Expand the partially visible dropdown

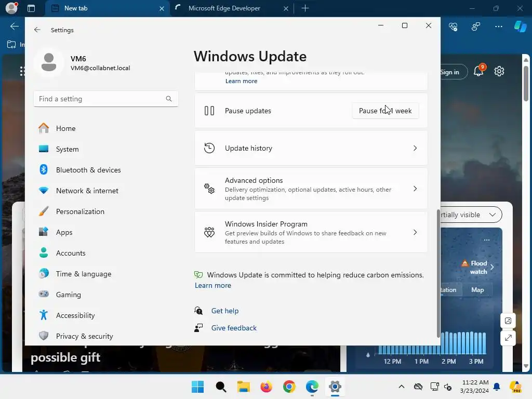click(x=470, y=215)
